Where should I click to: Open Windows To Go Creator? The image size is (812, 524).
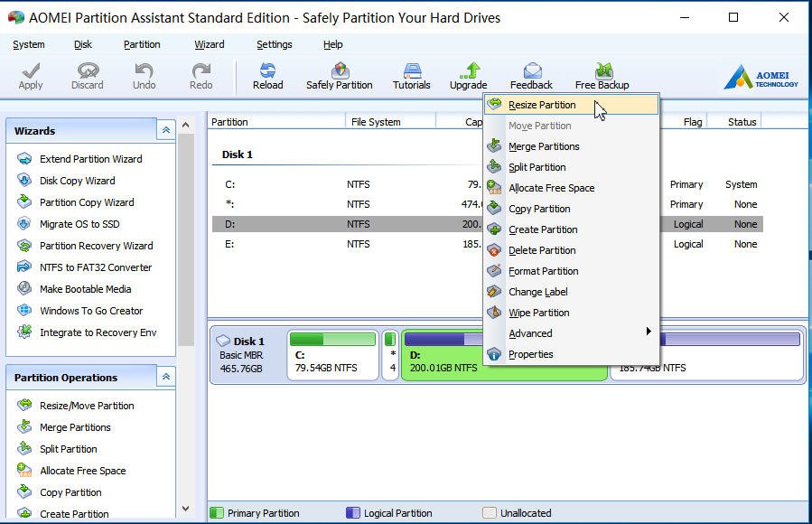[91, 311]
